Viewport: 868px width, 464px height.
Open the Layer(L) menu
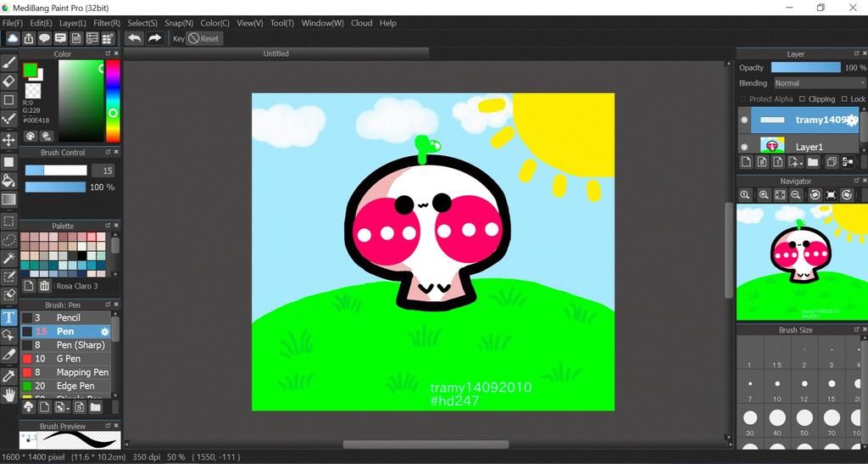coord(73,23)
